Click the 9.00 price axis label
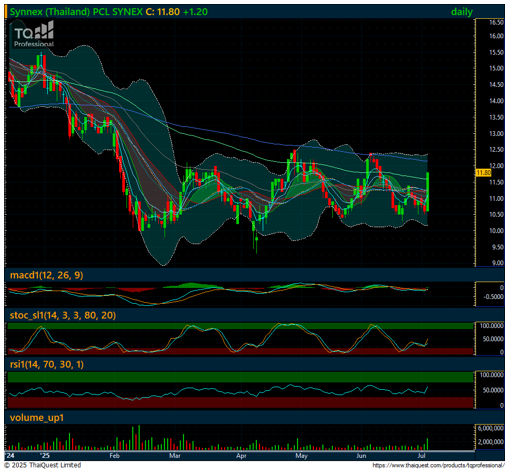The image size is (509, 473). pyautogui.click(x=498, y=263)
